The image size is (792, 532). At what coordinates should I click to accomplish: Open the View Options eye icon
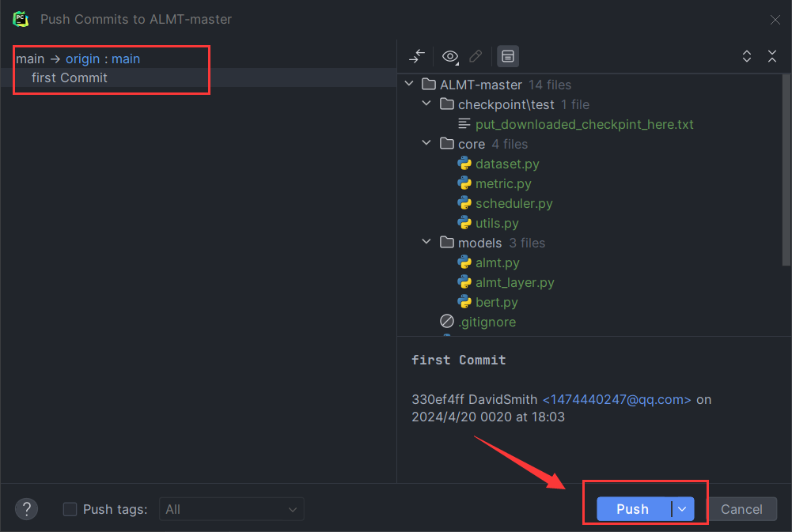pos(449,56)
